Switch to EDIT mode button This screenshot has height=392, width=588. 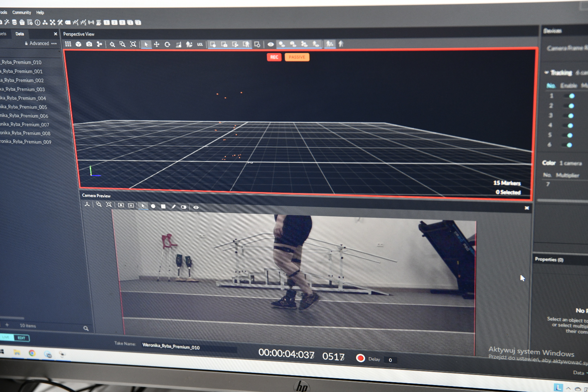(x=21, y=338)
